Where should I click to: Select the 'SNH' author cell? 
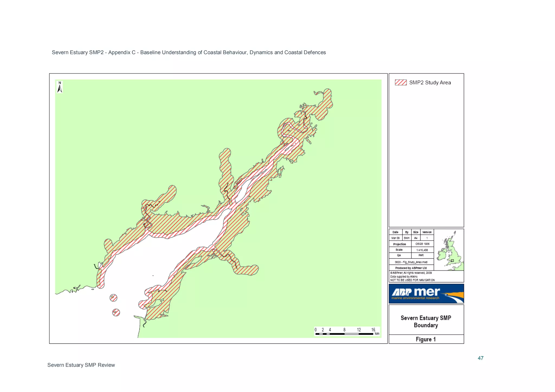pos(406,238)
